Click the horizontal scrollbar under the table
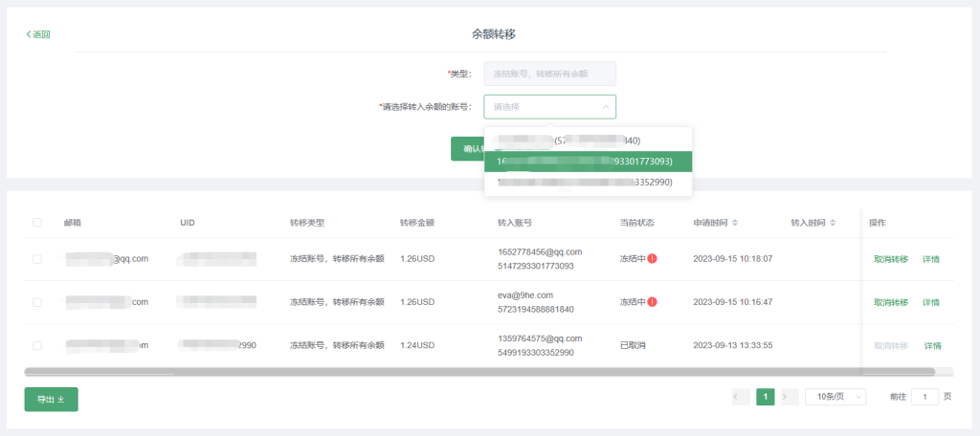980x436 pixels. (479, 371)
